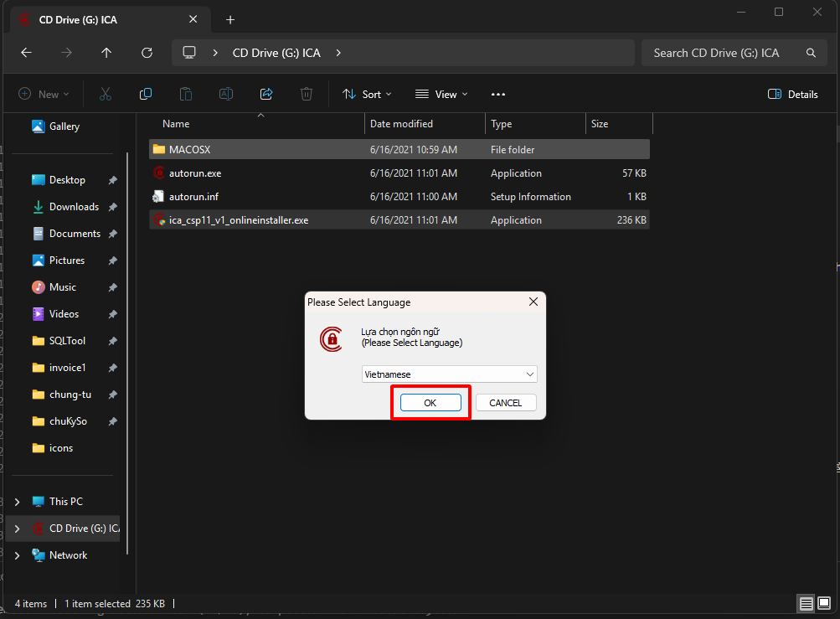Minimize the File Explorer window

tap(741, 12)
